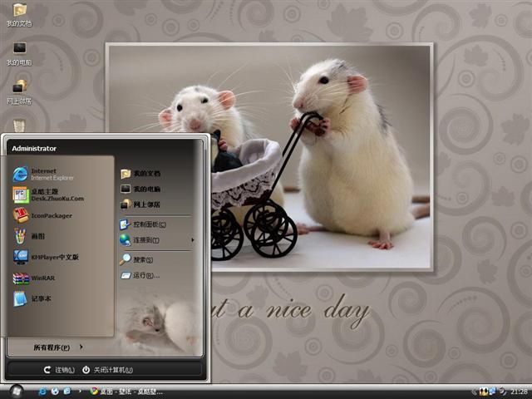Screen dimensions: 532x399
Task: Expand 所有程序 (All Programs) list
Action: pos(58,347)
